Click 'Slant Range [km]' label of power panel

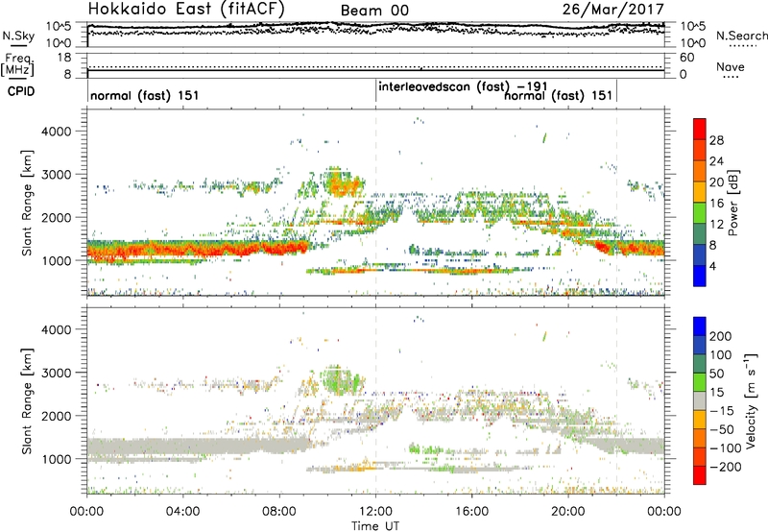coord(27,203)
